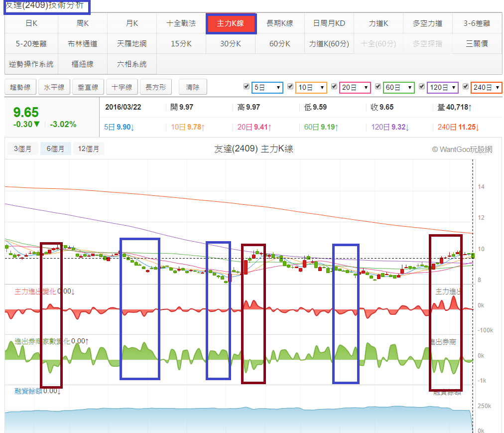
Task: Click the WantGoo玩股網 credit link
Action: pyautogui.click(x=462, y=149)
